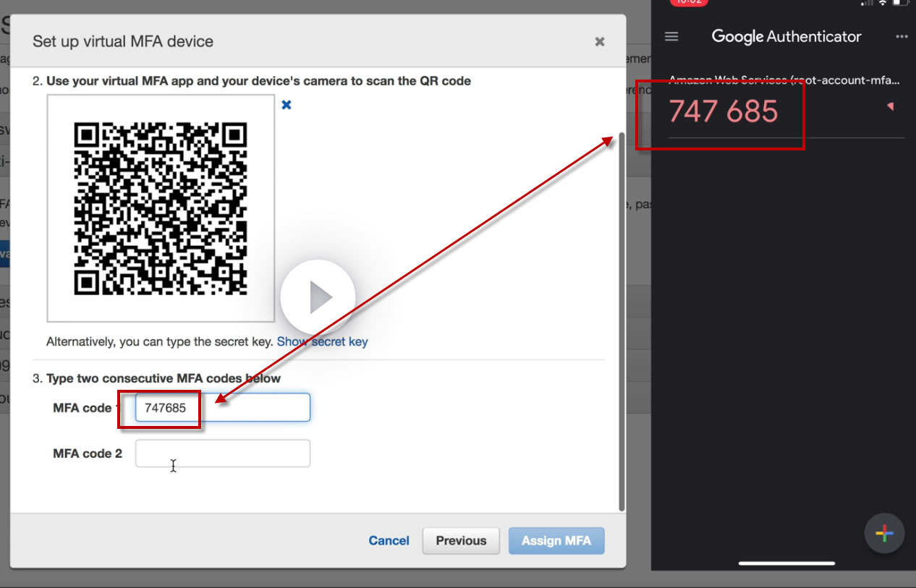Click the QR code image

pos(161,208)
